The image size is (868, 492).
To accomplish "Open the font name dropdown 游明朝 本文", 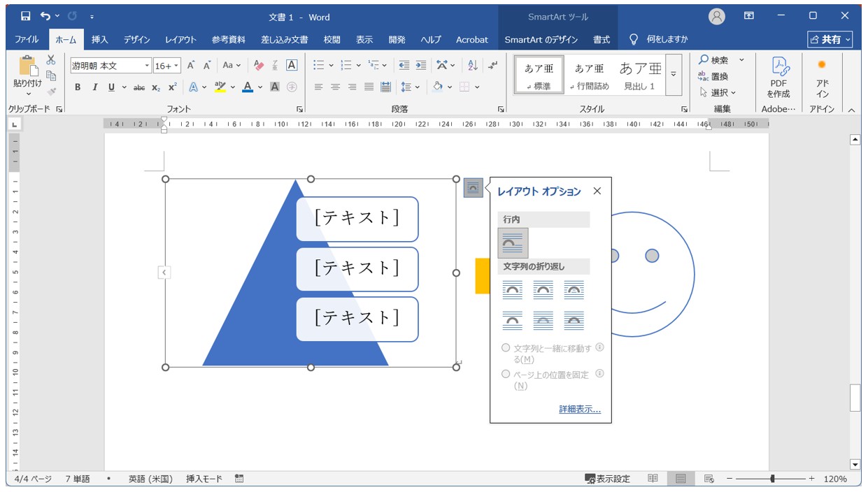I will [147, 66].
